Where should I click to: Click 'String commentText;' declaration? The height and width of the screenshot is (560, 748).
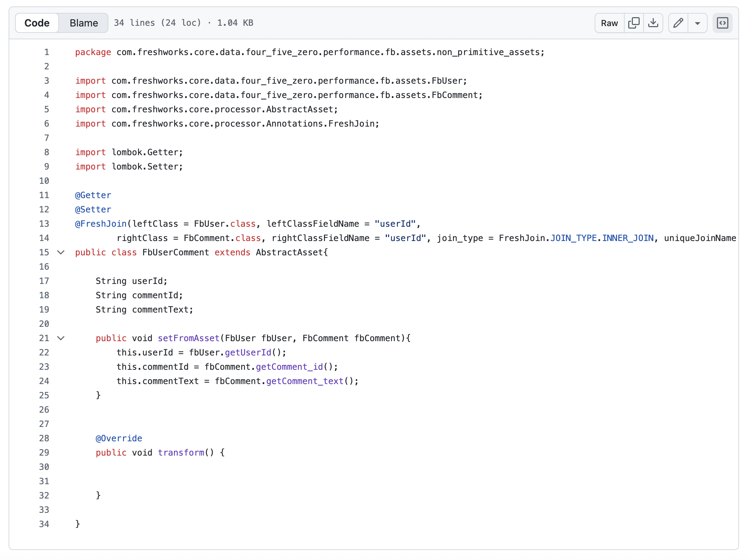[144, 310]
